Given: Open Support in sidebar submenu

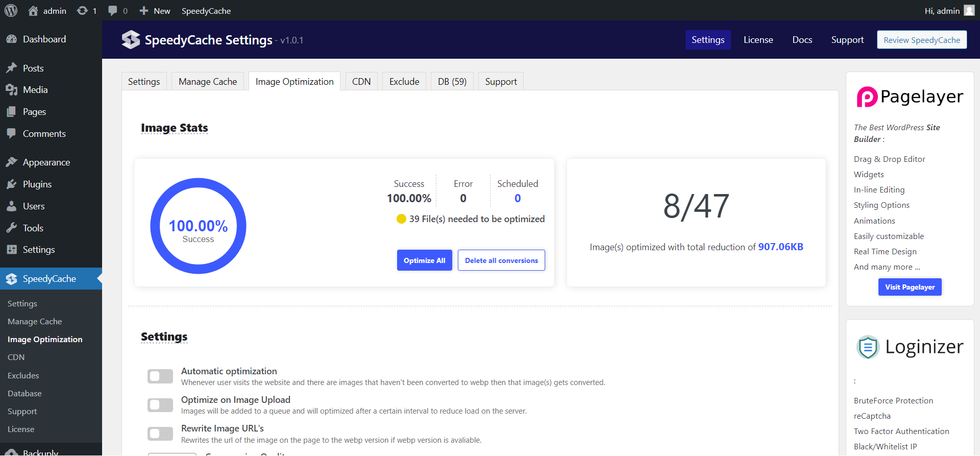Looking at the screenshot, I should click(x=22, y=412).
